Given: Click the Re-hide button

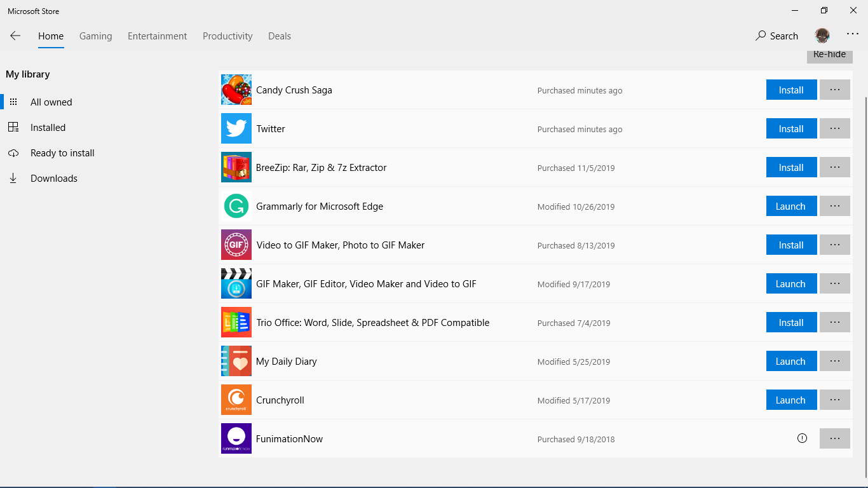Looking at the screenshot, I should [830, 55].
